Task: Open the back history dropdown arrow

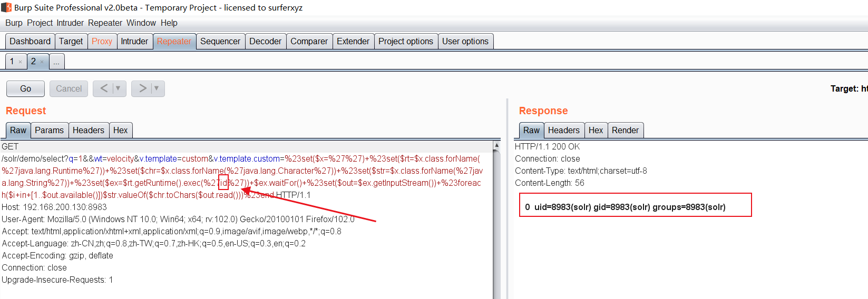Action: tap(119, 88)
